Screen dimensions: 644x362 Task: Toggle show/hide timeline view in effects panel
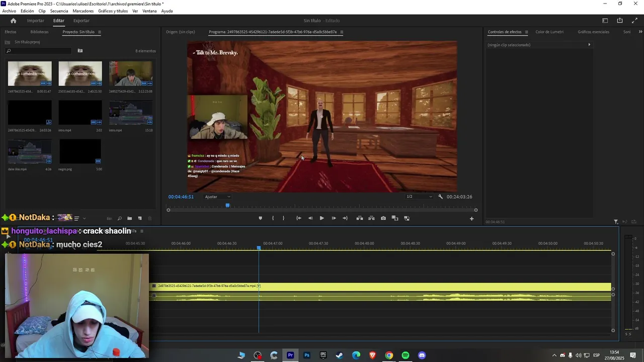click(x=589, y=45)
